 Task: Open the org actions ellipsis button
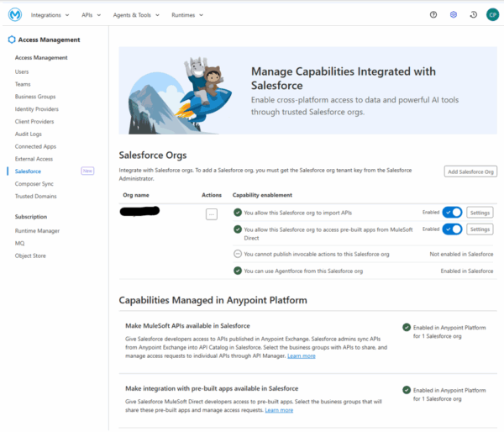[x=212, y=214]
